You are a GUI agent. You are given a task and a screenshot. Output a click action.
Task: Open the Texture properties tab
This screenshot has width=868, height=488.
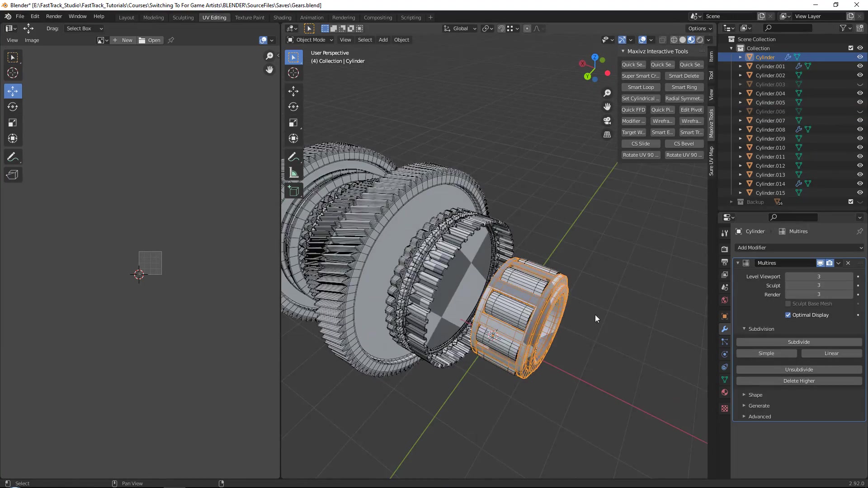click(x=725, y=408)
